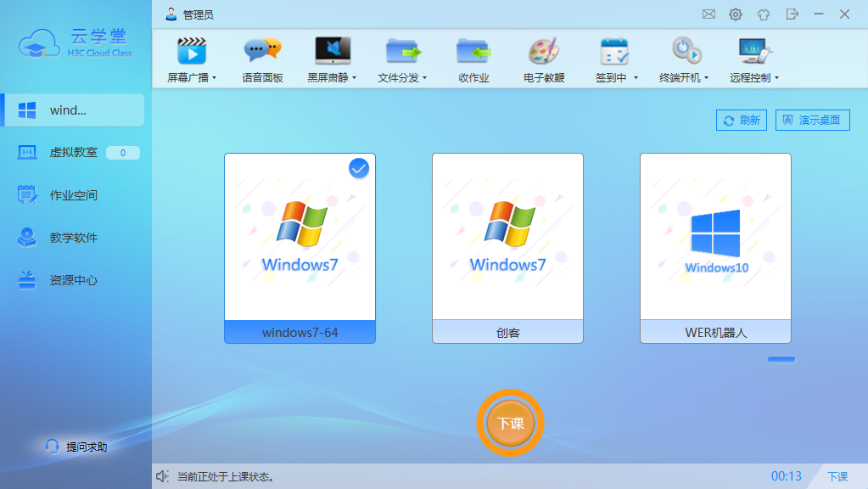Click the 管理员 user avatar icon
This screenshot has width=868, height=489.
(x=171, y=14)
